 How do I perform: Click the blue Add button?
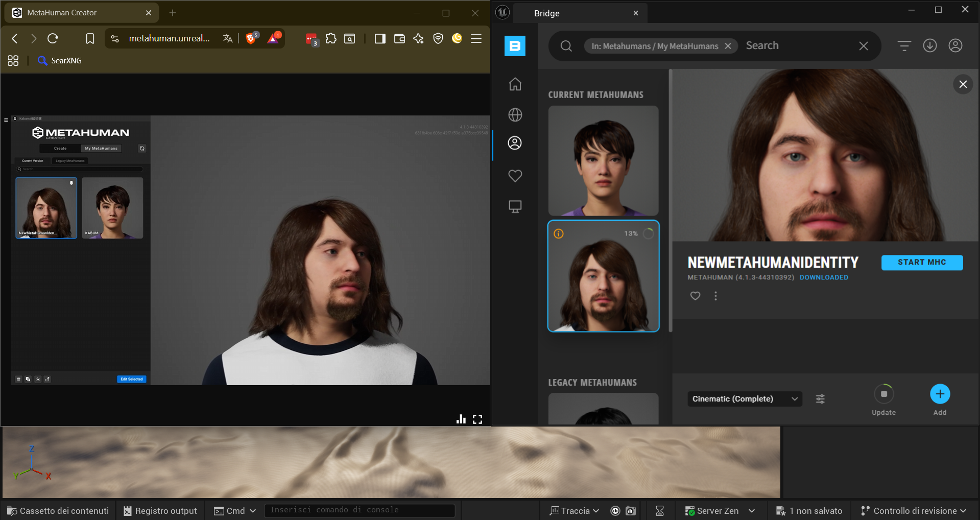pyautogui.click(x=940, y=394)
